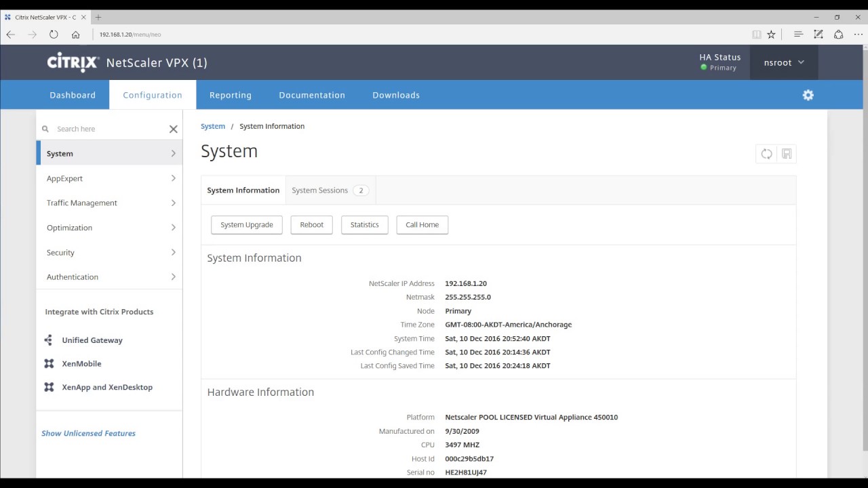Click the Search here input field

tap(110, 129)
